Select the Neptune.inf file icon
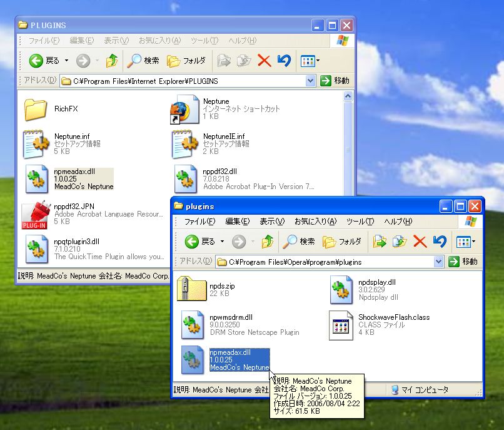504x430 pixels. tap(36, 144)
